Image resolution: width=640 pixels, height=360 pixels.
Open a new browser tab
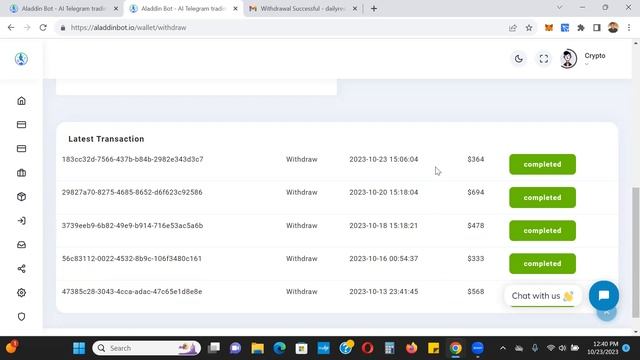point(374,9)
